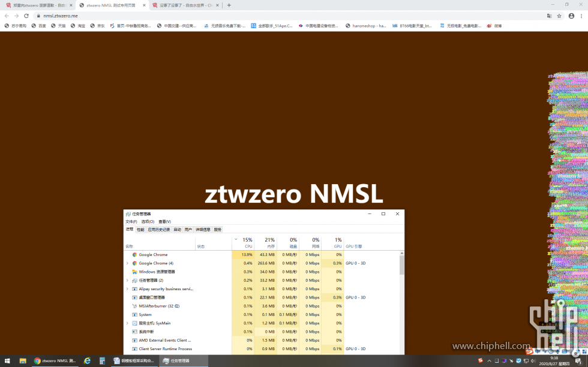Switch to the third Chrome tab
The width and height of the screenshot is (588, 367).
pyautogui.click(x=185, y=5)
